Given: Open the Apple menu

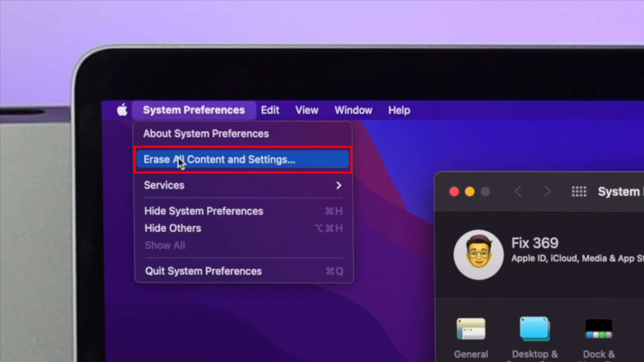Looking at the screenshot, I should [x=122, y=110].
